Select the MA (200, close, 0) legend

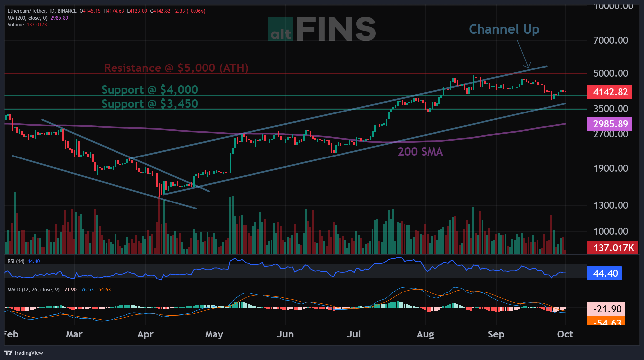point(27,18)
